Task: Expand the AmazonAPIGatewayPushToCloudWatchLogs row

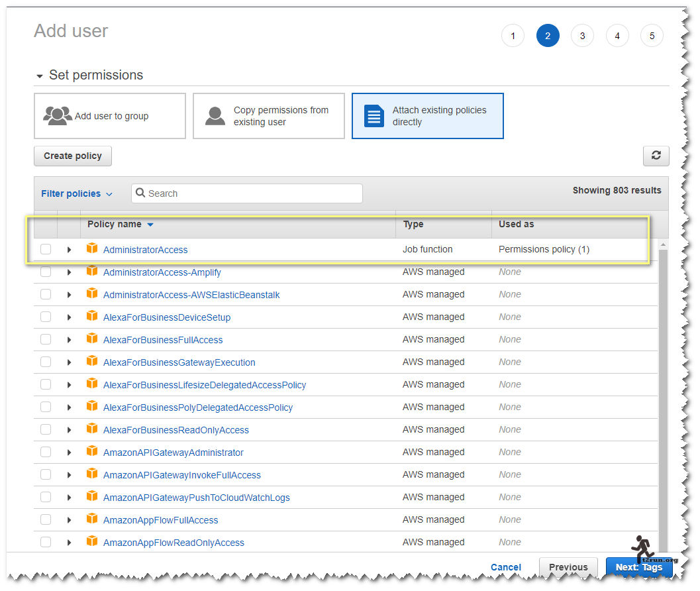Action: (x=69, y=497)
